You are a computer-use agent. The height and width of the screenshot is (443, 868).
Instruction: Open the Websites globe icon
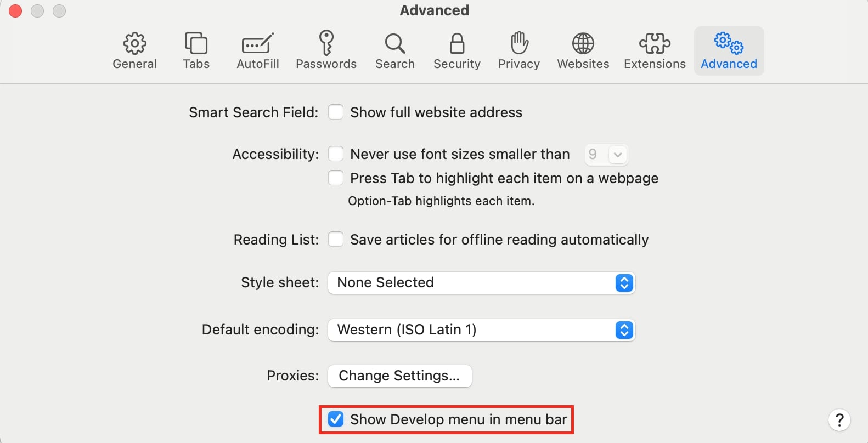point(583,43)
